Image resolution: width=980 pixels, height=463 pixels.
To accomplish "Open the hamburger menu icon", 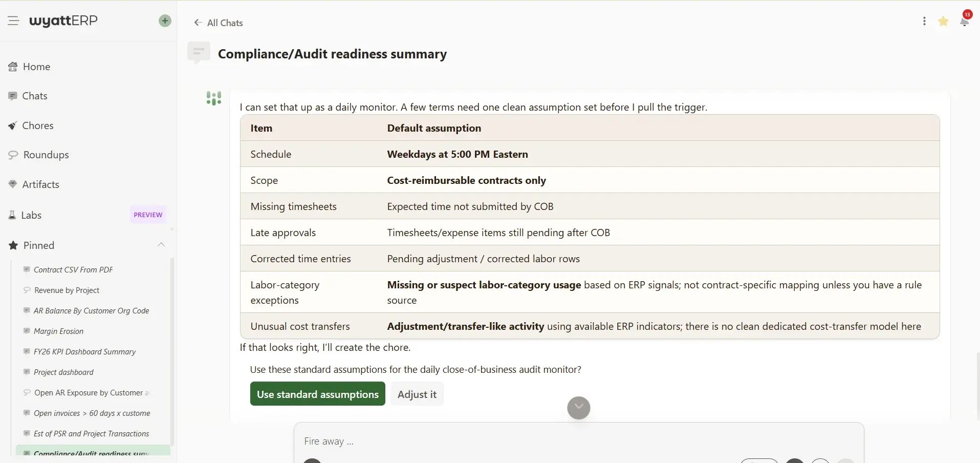I will 13,21.
